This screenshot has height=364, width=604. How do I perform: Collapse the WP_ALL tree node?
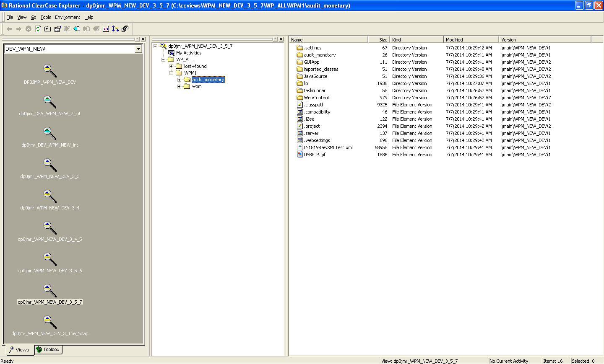(x=163, y=59)
